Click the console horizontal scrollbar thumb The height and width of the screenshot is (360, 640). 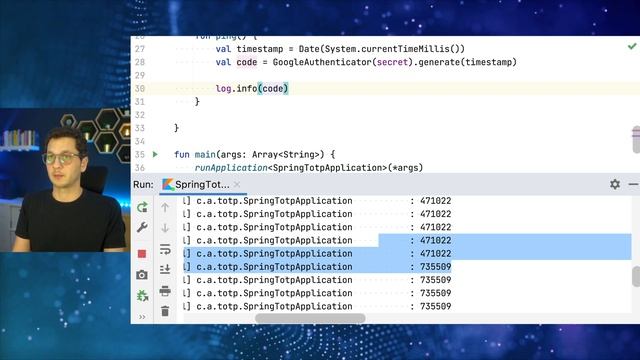(310, 318)
